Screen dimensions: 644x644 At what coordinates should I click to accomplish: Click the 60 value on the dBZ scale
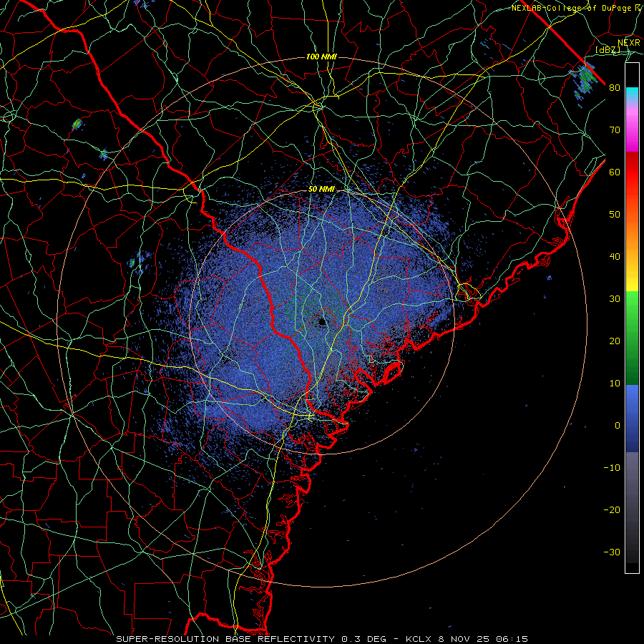[615, 172]
